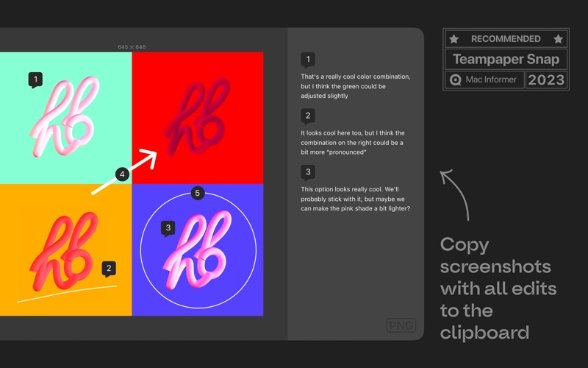Click comment marker 2 on the orange canvas
Viewport: 588px width, 368px height.
(109, 269)
